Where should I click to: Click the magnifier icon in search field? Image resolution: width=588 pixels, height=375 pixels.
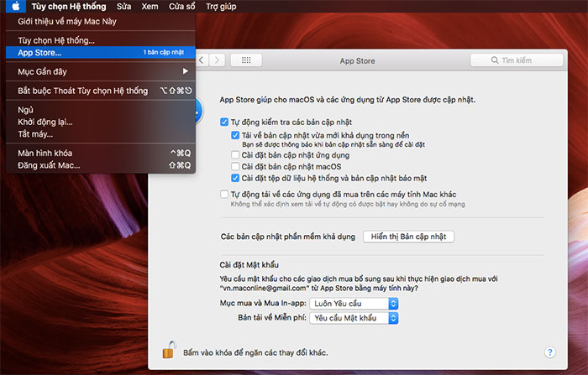tap(495, 60)
